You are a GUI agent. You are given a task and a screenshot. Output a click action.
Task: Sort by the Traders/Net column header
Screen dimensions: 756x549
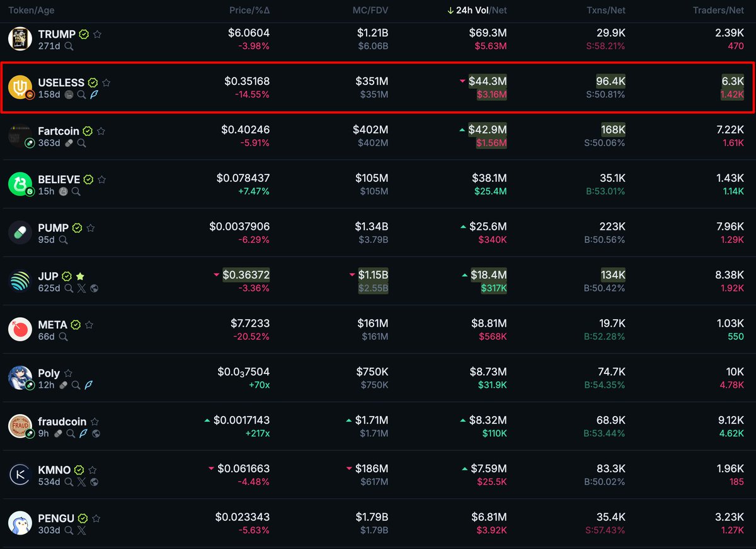(x=718, y=11)
